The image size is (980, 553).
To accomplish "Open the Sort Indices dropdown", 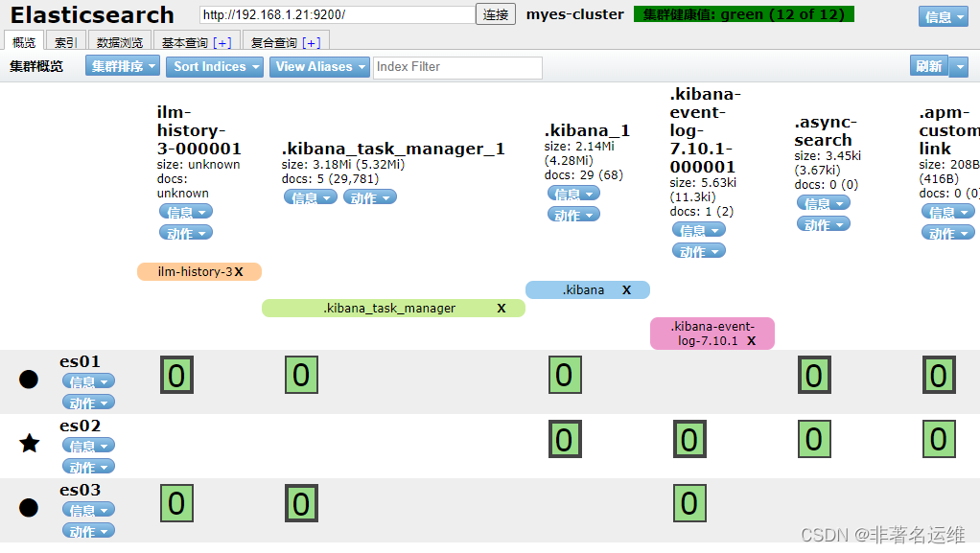I will click(215, 66).
